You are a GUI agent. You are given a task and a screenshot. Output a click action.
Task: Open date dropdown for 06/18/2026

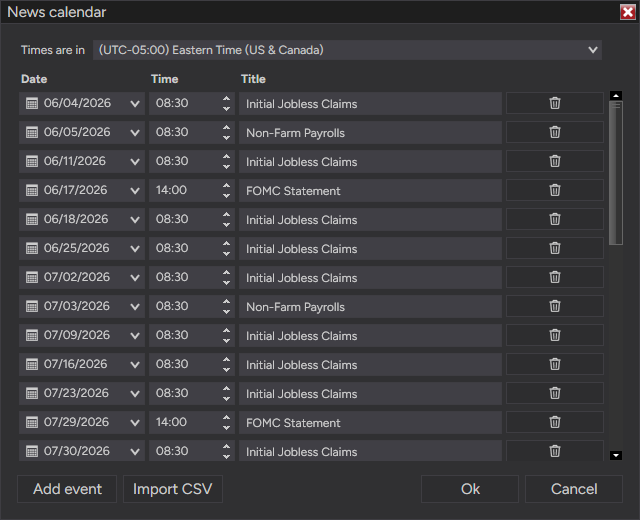point(135,220)
